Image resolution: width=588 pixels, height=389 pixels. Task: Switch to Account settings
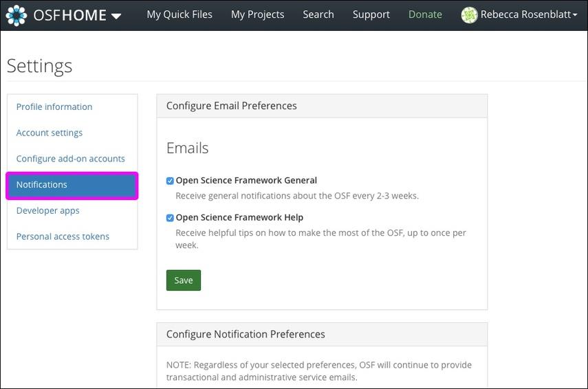coord(49,133)
